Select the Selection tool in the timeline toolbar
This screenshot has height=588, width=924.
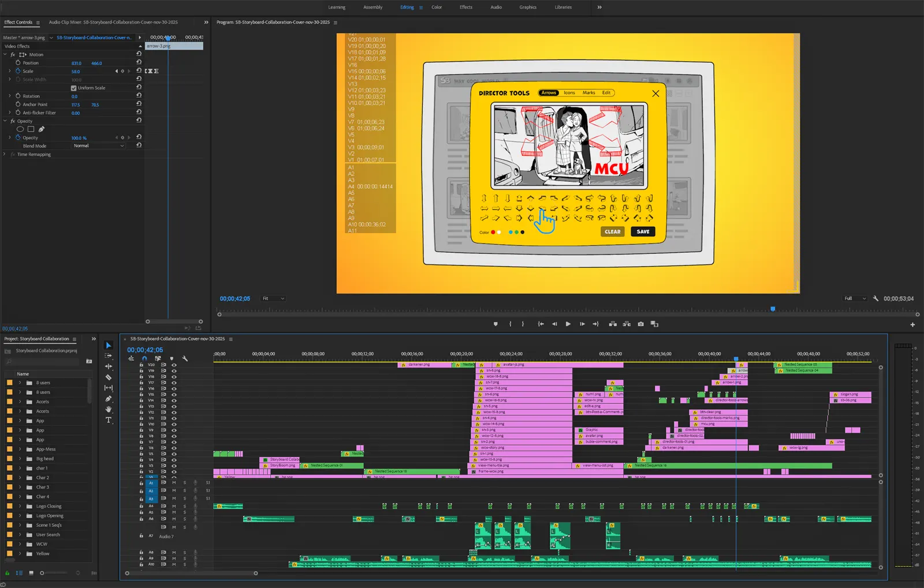click(108, 344)
